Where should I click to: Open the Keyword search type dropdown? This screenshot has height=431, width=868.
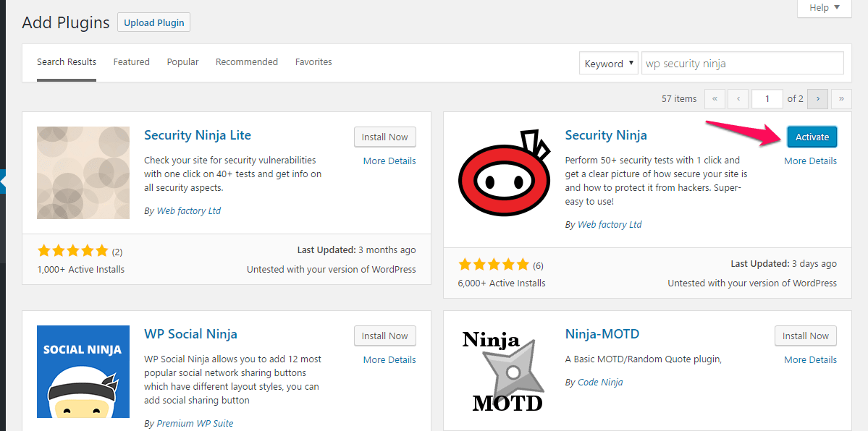(608, 64)
